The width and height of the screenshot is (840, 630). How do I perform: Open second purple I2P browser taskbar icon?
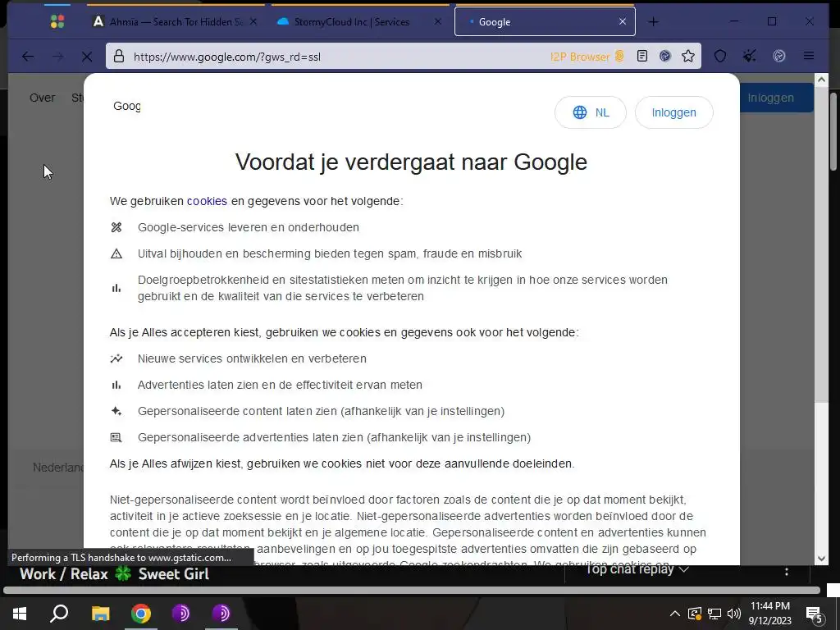(221, 614)
